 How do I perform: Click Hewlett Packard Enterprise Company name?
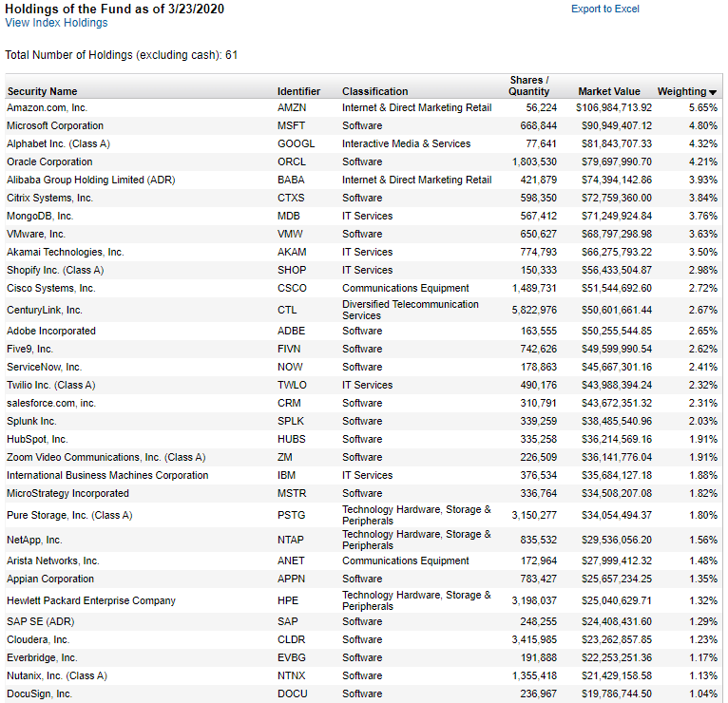91,601
